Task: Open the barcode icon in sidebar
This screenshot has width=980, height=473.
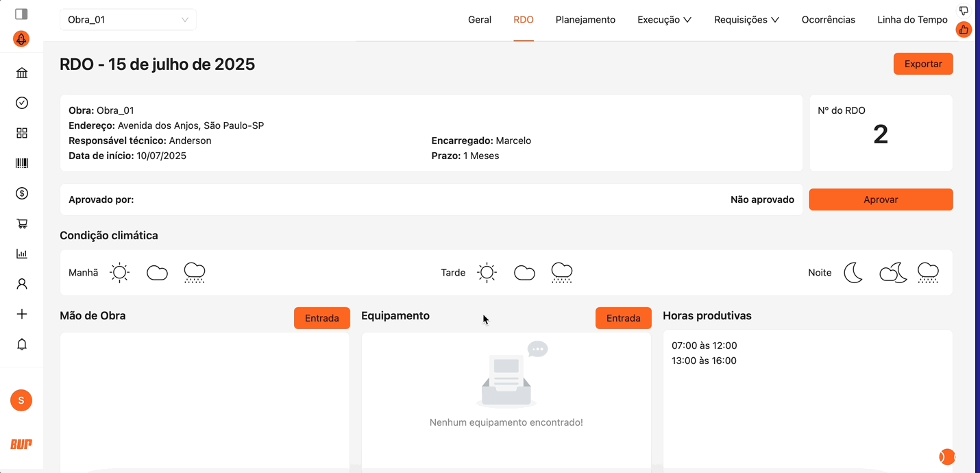Action: pos(22,163)
